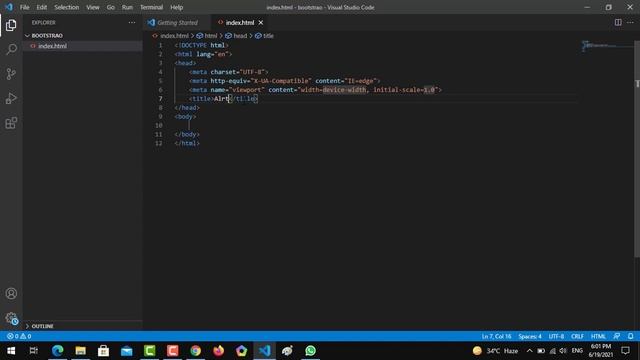Select the index.html editor tab
The image size is (640, 360).
[240, 22]
